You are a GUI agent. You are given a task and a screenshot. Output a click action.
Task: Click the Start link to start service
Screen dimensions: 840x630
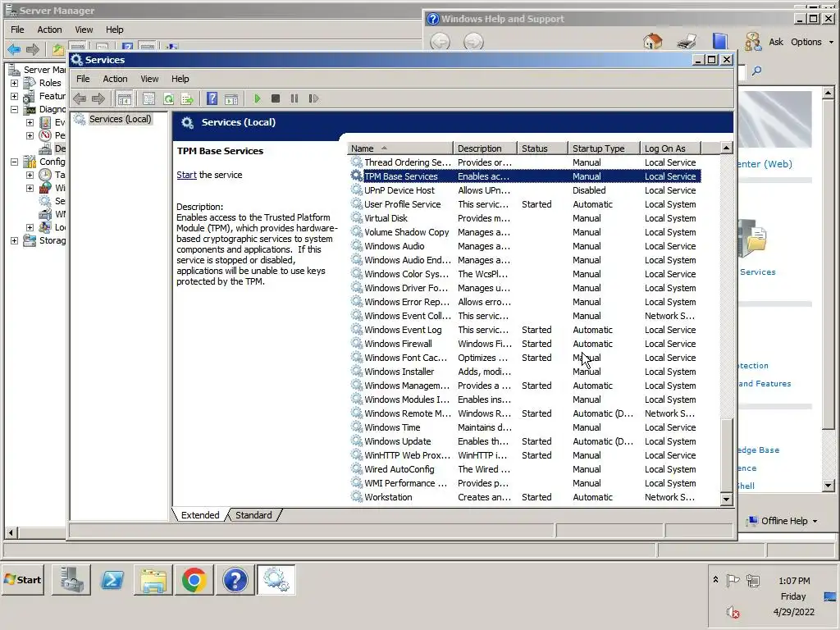tap(186, 175)
